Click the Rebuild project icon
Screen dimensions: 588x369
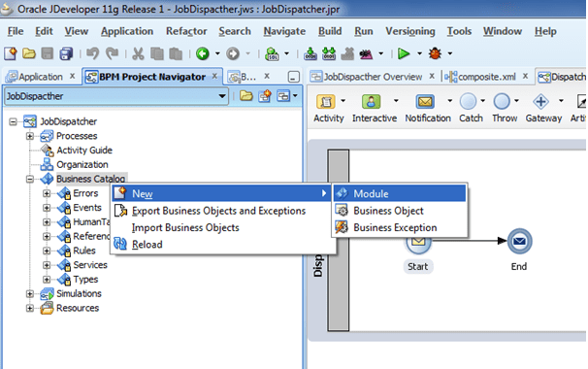329,53
